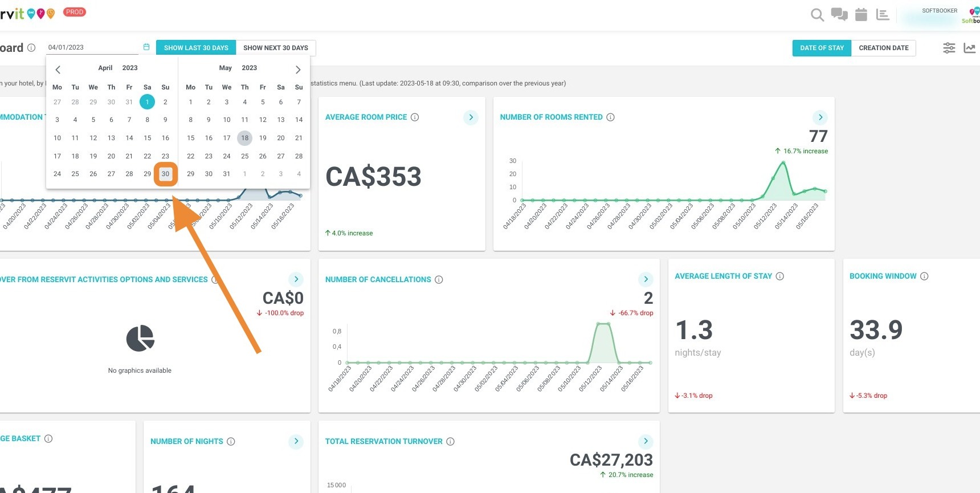
Task: Click the 2023 year label beside April
Action: tap(130, 68)
